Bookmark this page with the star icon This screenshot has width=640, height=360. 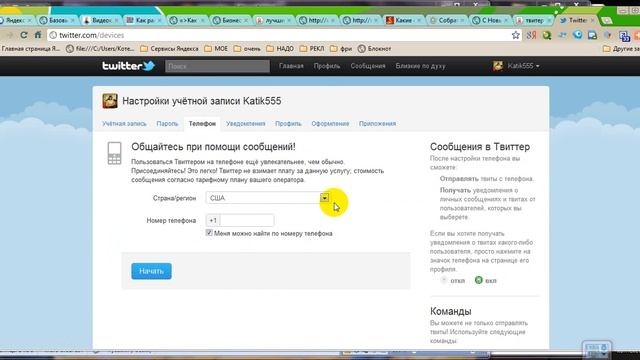point(516,35)
